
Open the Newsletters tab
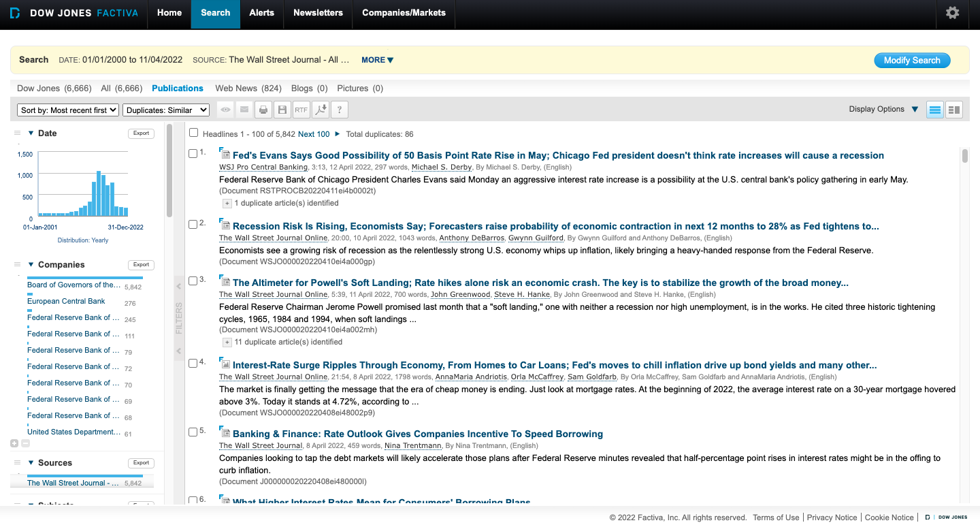pos(318,13)
